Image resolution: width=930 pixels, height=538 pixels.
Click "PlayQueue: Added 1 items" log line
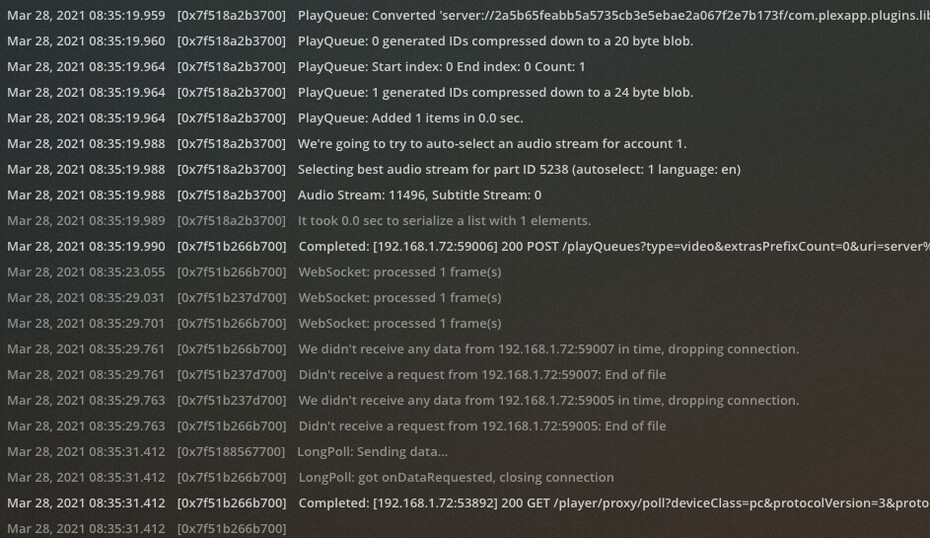[x=410, y=118]
